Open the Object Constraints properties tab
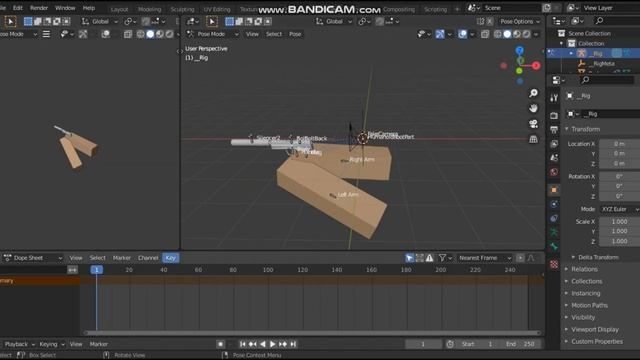This screenshot has width=640, height=360. pos(554,218)
